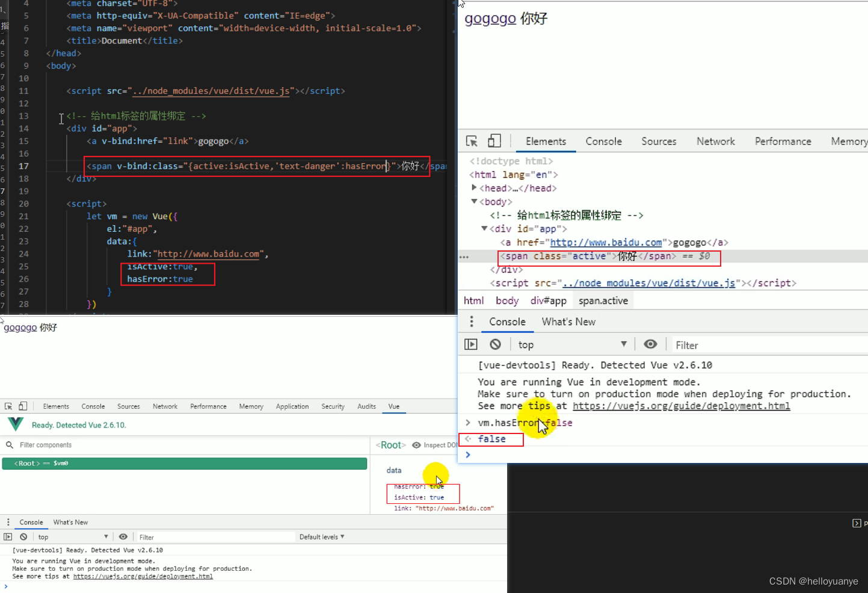
Task: Open the vuejs.org deployment guide link
Action: [x=681, y=406]
